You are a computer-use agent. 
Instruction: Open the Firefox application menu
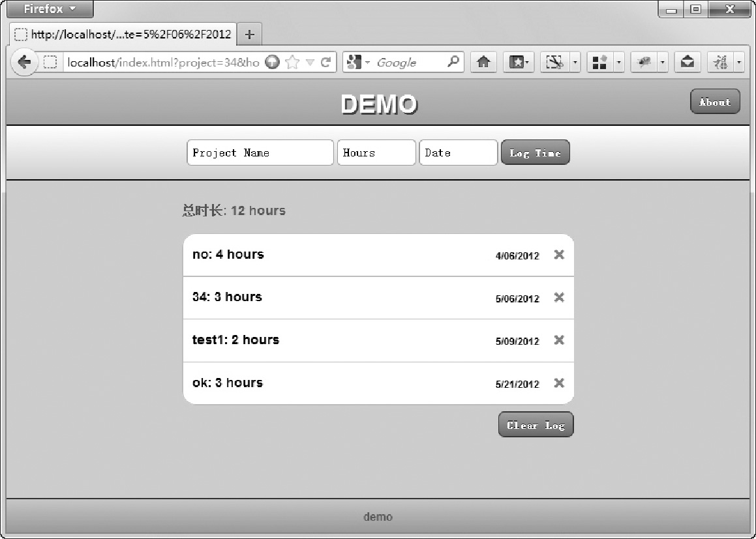(x=50, y=9)
